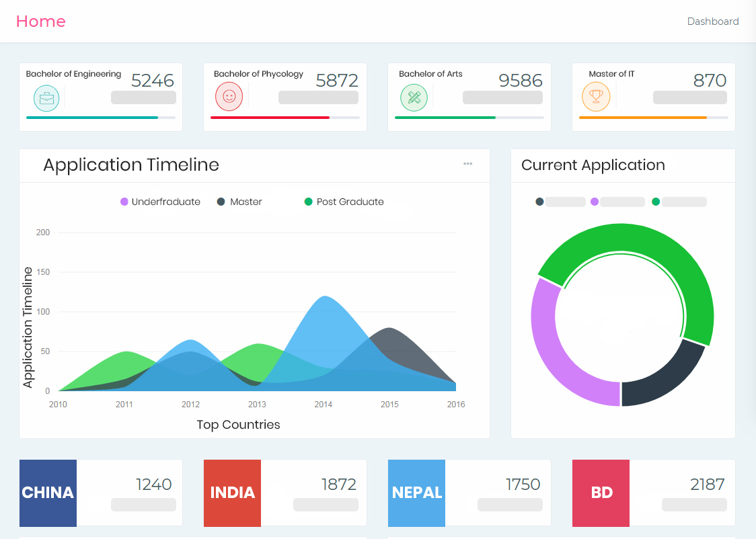
Task: Click the value 5246
Action: coord(153,81)
